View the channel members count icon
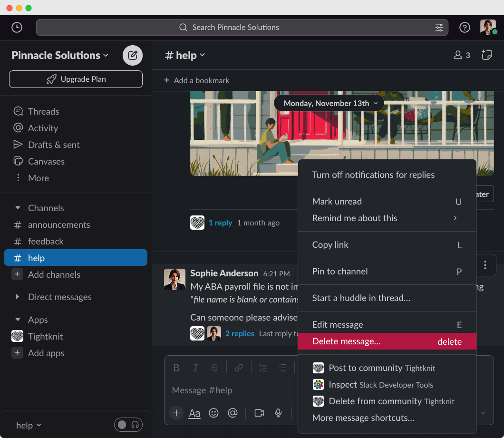The width and height of the screenshot is (504, 438). tap(462, 55)
